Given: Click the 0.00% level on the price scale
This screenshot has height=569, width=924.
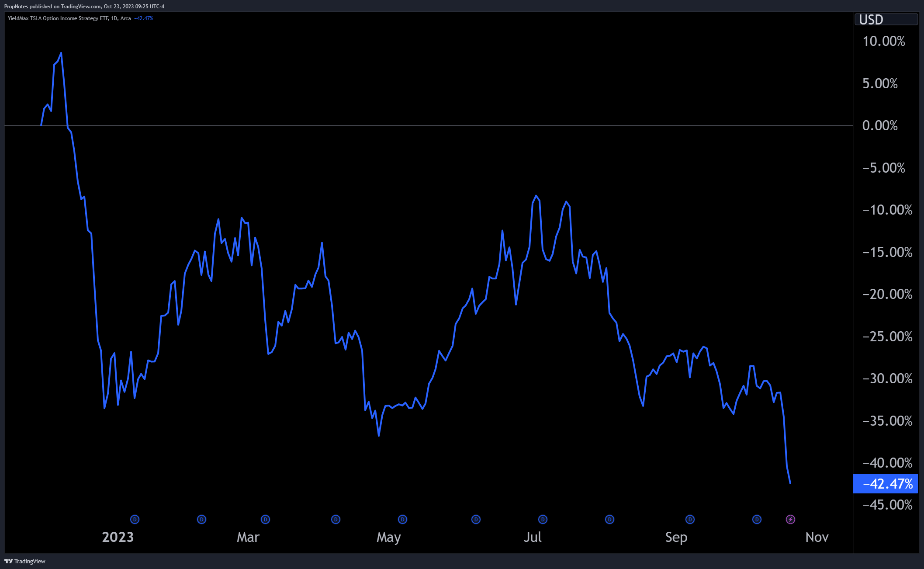Looking at the screenshot, I should [x=879, y=125].
